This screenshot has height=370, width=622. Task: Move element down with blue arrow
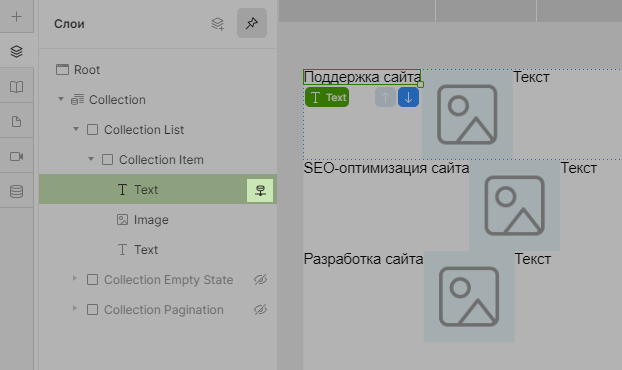tap(408, 98)
